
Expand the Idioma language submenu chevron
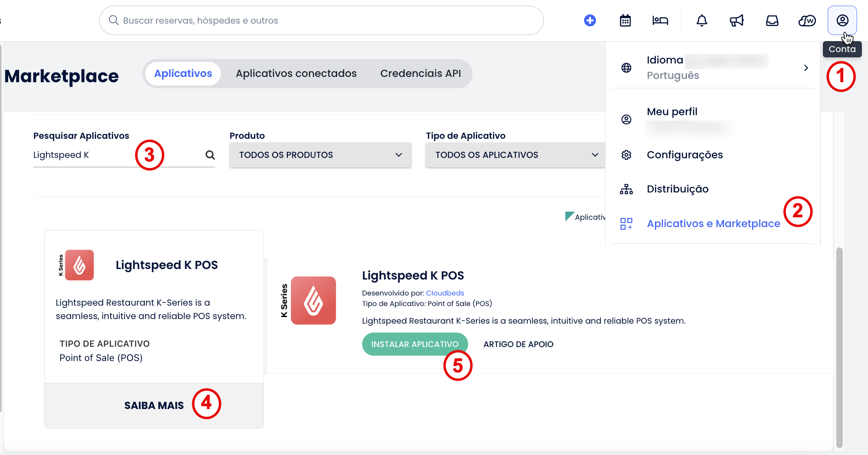point(806,68)
